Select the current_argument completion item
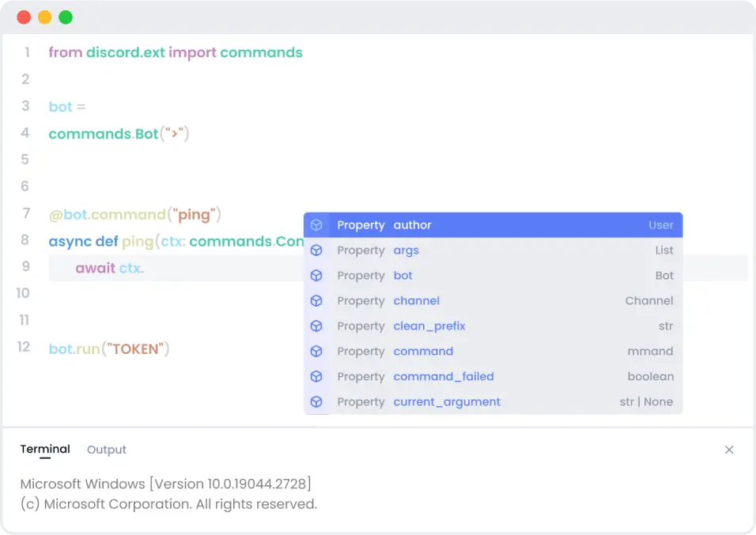 [447, 402]
